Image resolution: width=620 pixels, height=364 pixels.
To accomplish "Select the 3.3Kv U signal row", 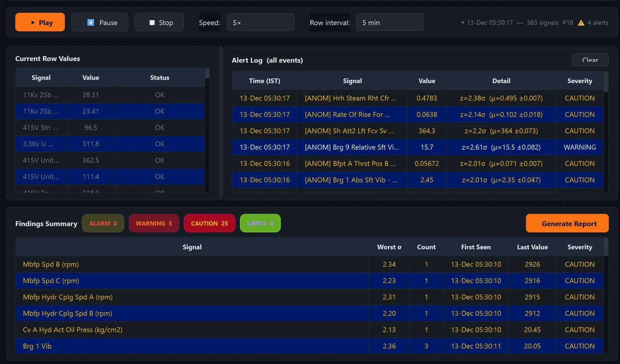I will 110,144.
